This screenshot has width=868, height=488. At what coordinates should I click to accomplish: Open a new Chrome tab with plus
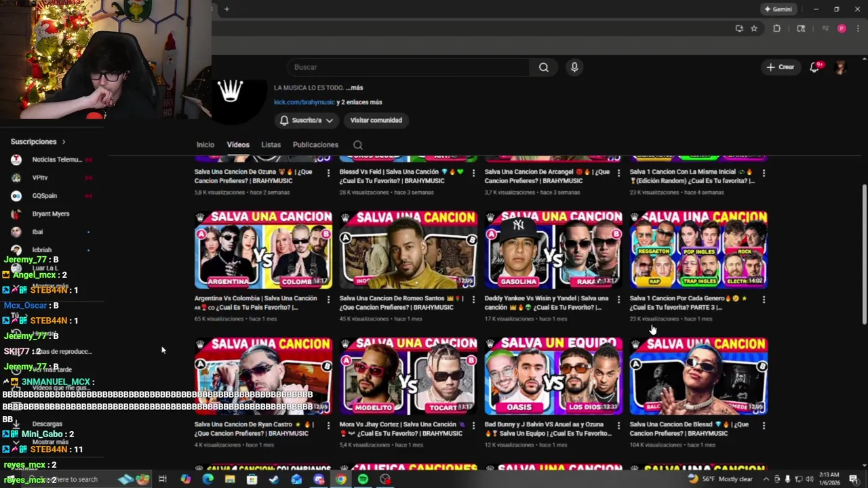226,9
